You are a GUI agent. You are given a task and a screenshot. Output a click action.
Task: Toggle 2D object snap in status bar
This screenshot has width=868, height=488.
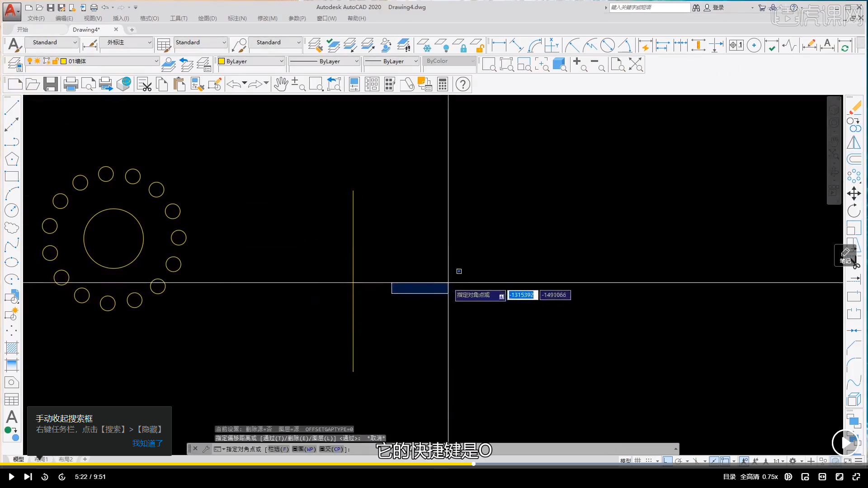(x=725, y=460)
